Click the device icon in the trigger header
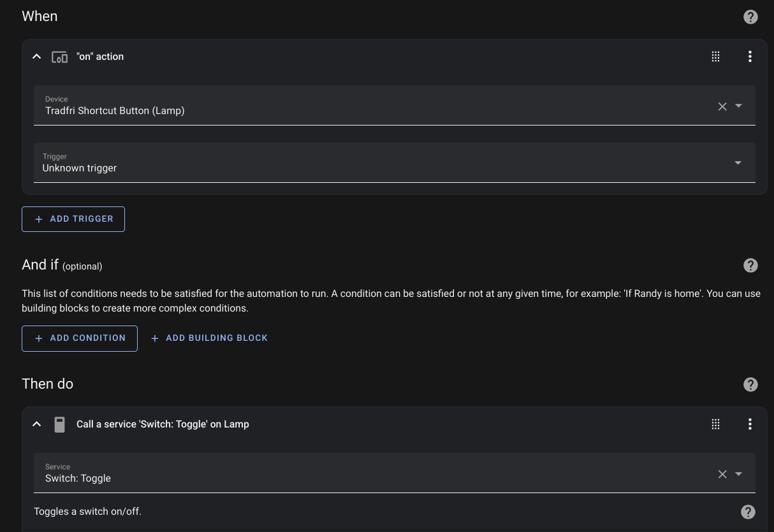Image resolution: width=774 pixels, height=532 pixels. (59, 56)
